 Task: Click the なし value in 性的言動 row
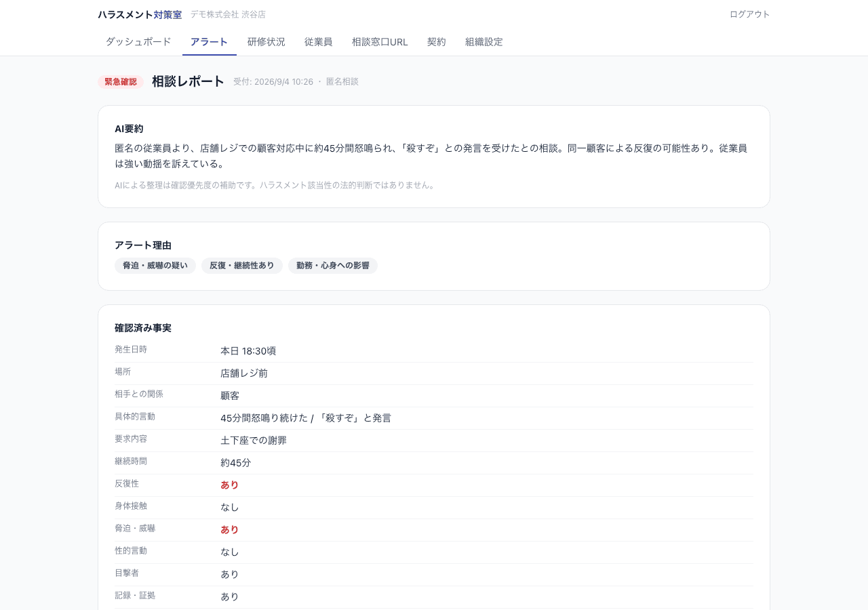(x=230, y=552)
